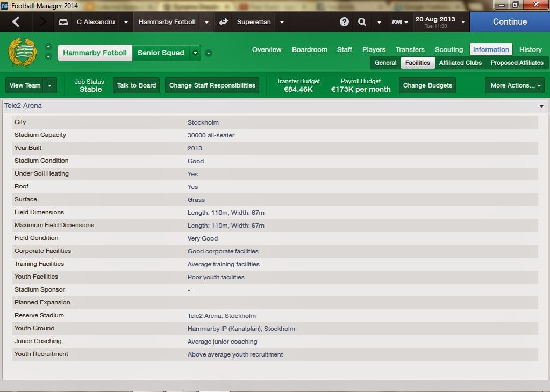This screenshot has height=392, width=550.
Task: Open the Superettan competition link
Action: pyautogui.click(x=254, y=22)
